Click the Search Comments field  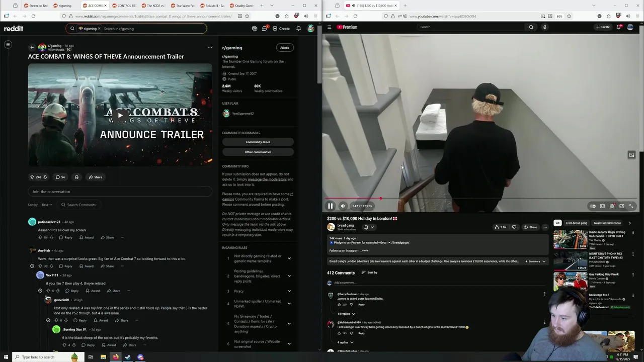click(78, 205)
